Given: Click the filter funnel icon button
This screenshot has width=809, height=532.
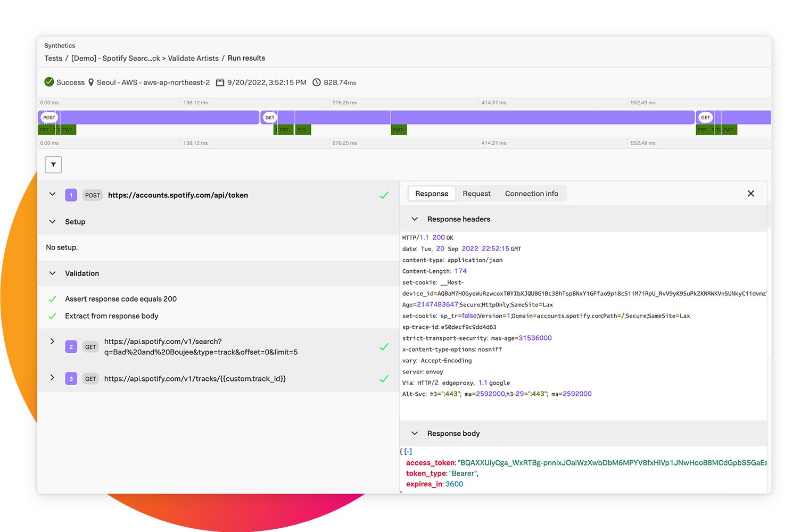Looking at the screenshot, I should tap(53, 165).
